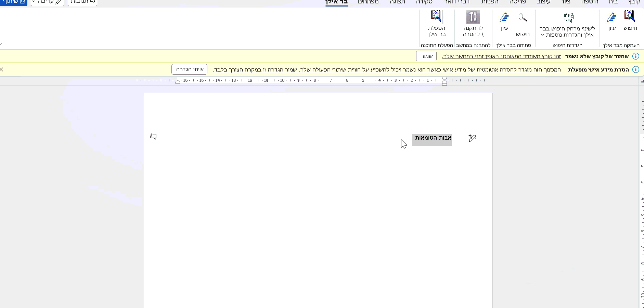Close the personal information removal message bar
This screenshot has height=308, width=644.
coord(2,69)
